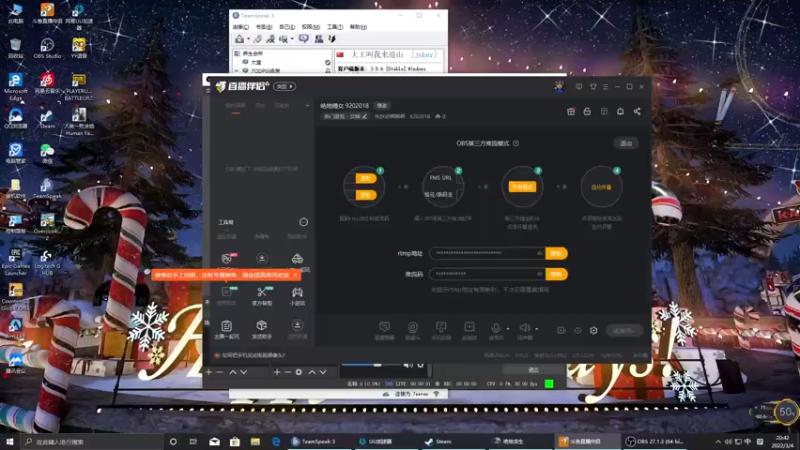Select the first underlined scene tab in left panel
800x450 pixels.
[x=235, y=106]
